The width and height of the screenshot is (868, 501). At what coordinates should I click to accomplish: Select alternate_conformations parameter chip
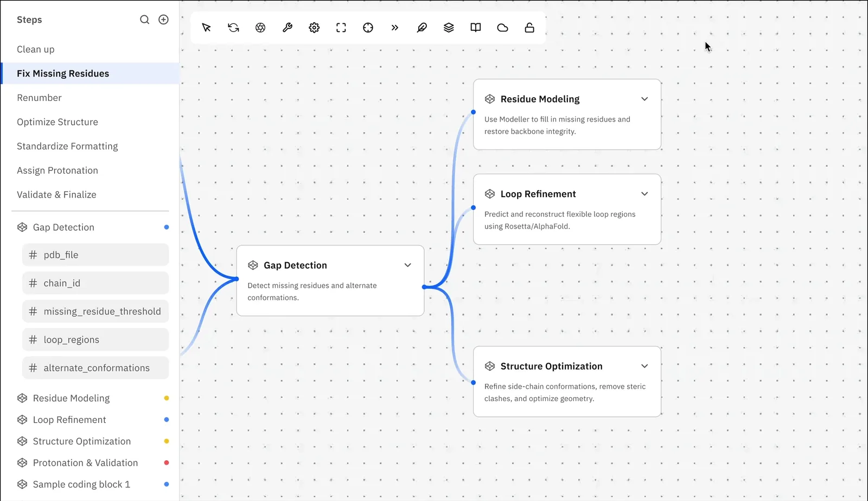pyautogui.click(x=95, y=367)
